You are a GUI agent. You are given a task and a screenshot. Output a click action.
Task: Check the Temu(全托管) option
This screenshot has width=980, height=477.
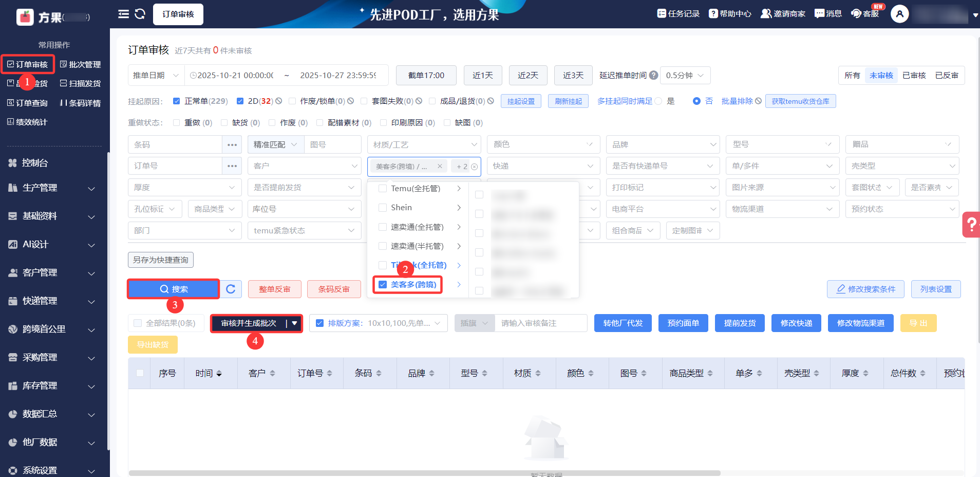(383, 189)
